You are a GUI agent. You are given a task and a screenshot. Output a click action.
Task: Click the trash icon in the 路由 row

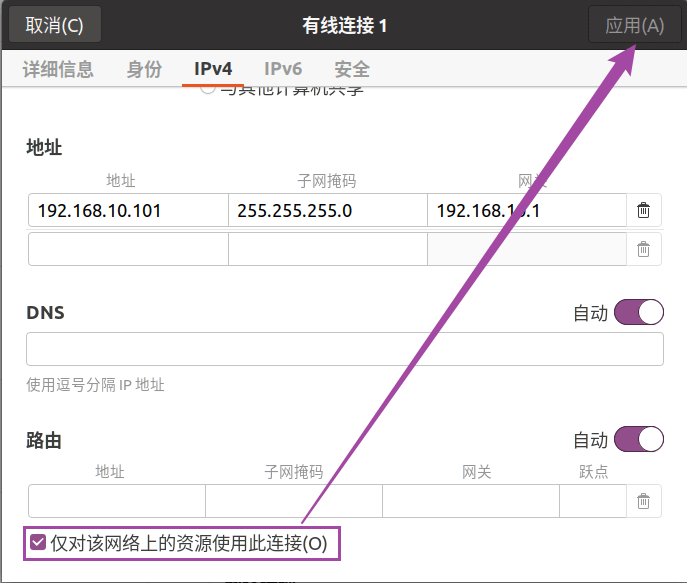click(644, 501)
